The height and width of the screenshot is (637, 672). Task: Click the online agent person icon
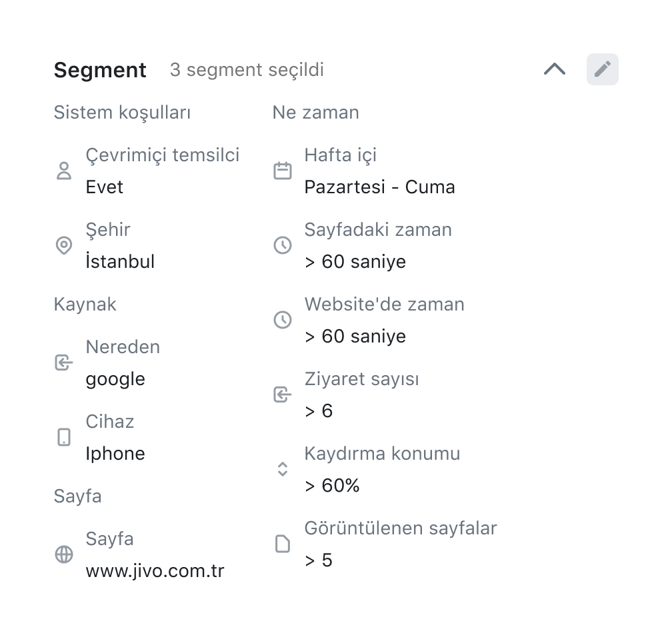point(64,171)
